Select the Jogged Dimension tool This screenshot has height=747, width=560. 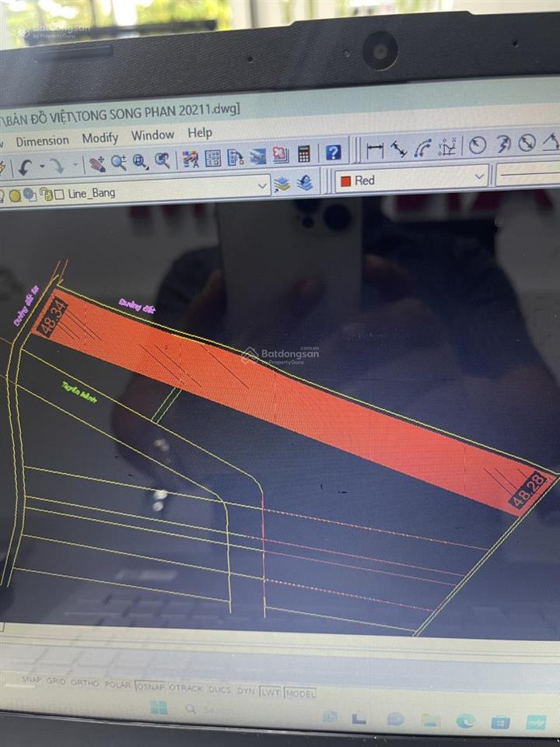[502, 145]
